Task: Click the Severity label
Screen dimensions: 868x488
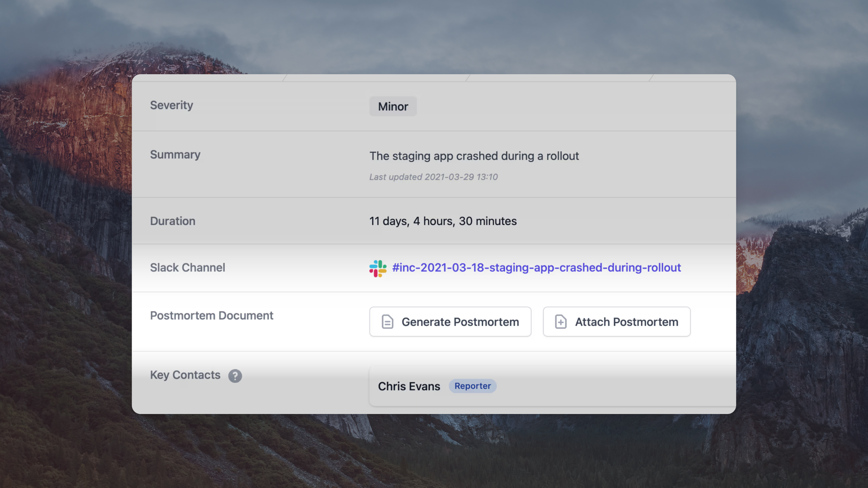Action: point(172,105)
